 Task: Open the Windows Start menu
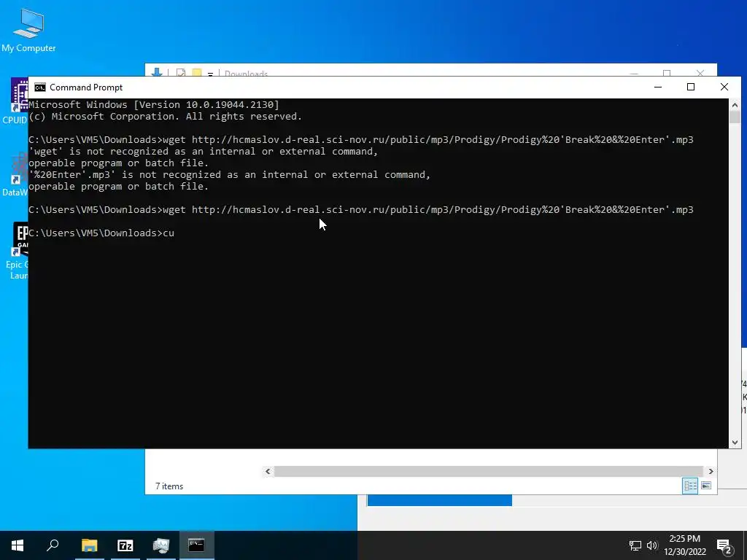click(x=18, y=545)
